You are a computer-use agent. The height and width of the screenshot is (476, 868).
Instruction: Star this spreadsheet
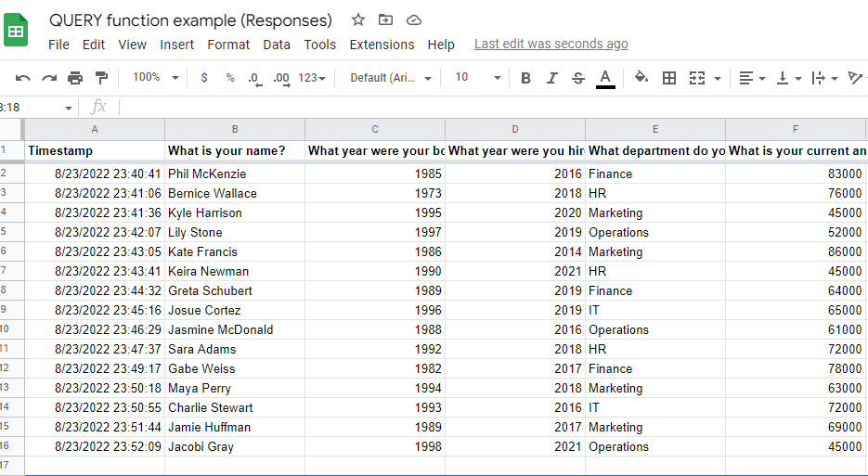358,20
